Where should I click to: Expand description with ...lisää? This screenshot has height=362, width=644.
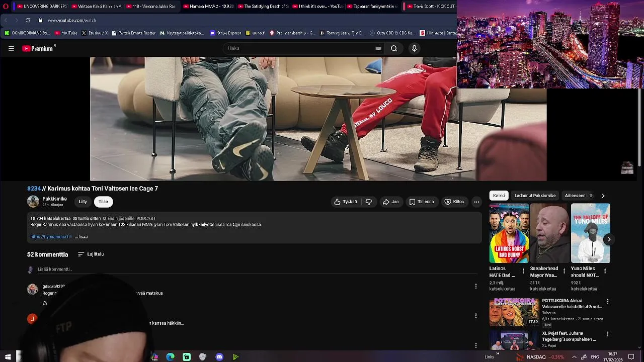pyautogui.click(x=82, y=237)
